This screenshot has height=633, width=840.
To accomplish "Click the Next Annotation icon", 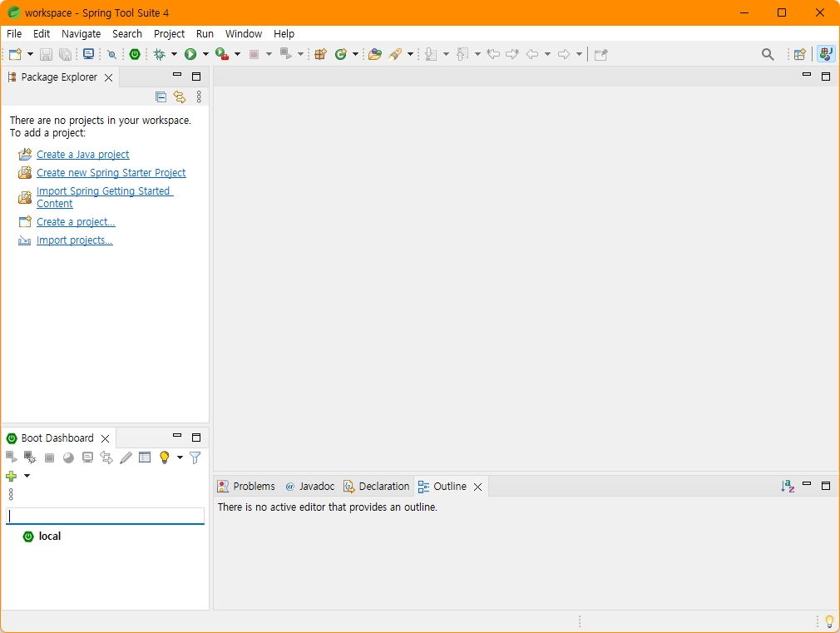I will 431,54.
